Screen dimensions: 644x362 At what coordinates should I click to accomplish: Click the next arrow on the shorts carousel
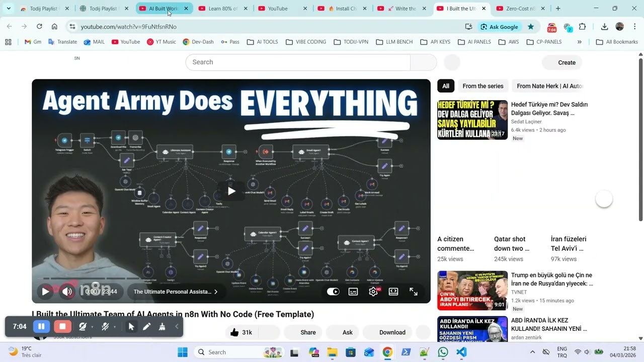604,199
